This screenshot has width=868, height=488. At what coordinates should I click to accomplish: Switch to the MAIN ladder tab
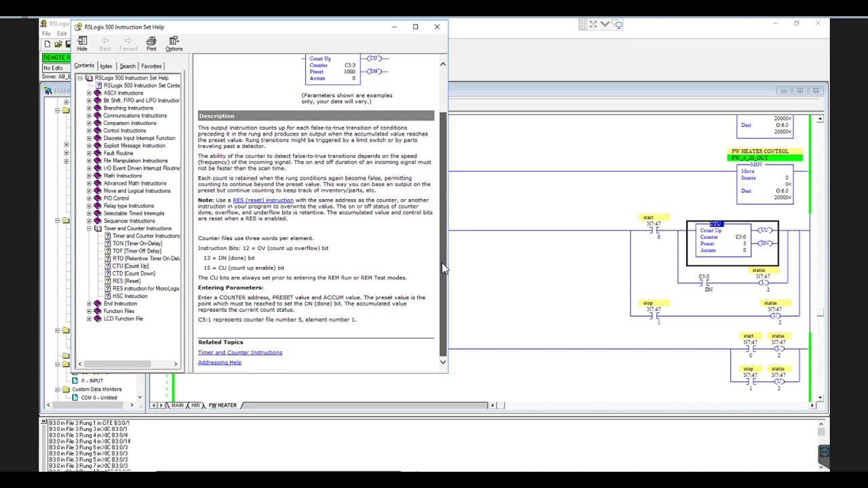coord(178,405)
